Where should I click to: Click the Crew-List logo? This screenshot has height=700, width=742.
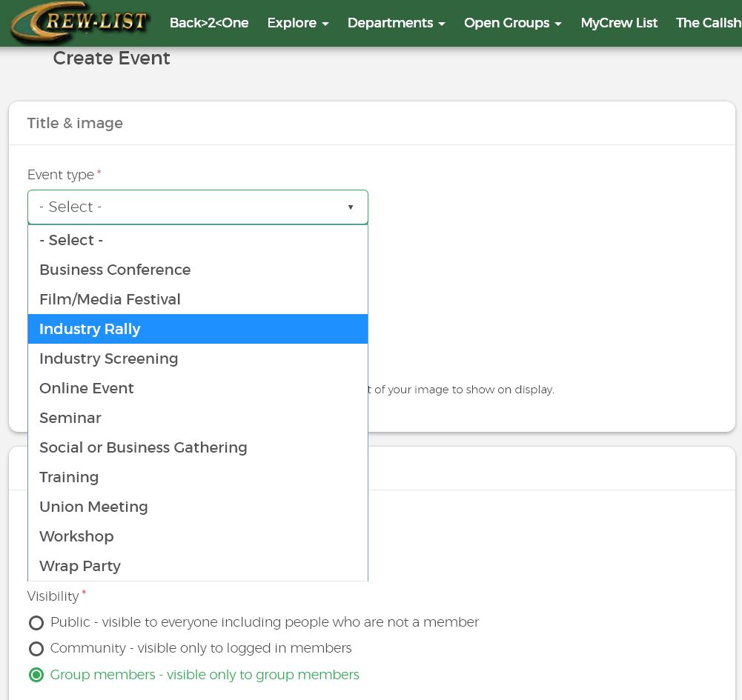point(79,22)
